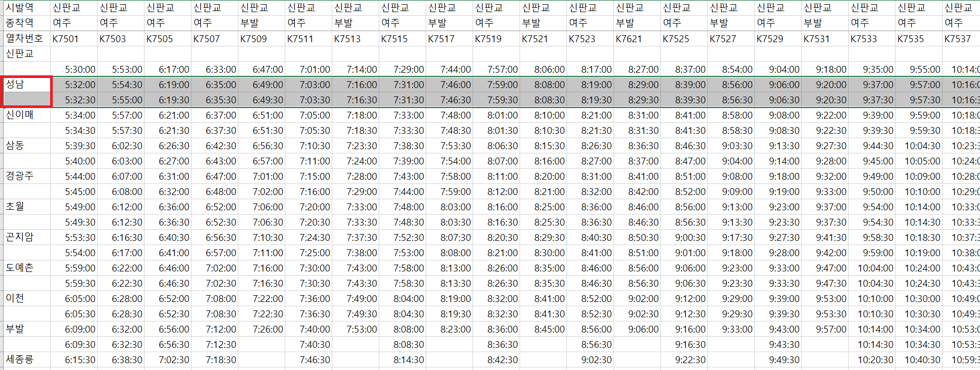Select the 여주 destination cell above K7535
Viewport: 980px width, 370px height.
click(919, 23)
